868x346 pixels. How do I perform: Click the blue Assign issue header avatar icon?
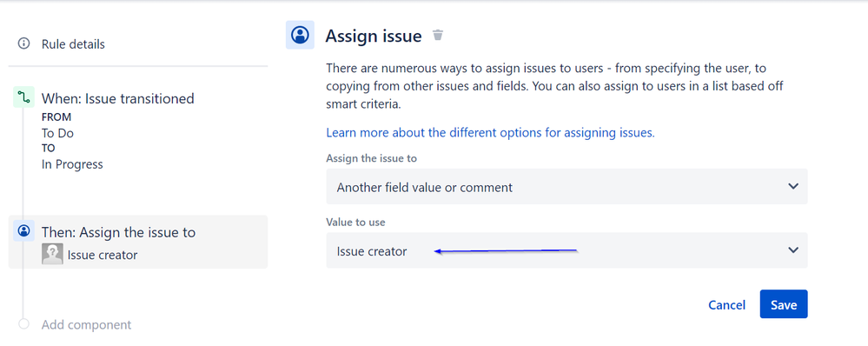pos(300,35)
